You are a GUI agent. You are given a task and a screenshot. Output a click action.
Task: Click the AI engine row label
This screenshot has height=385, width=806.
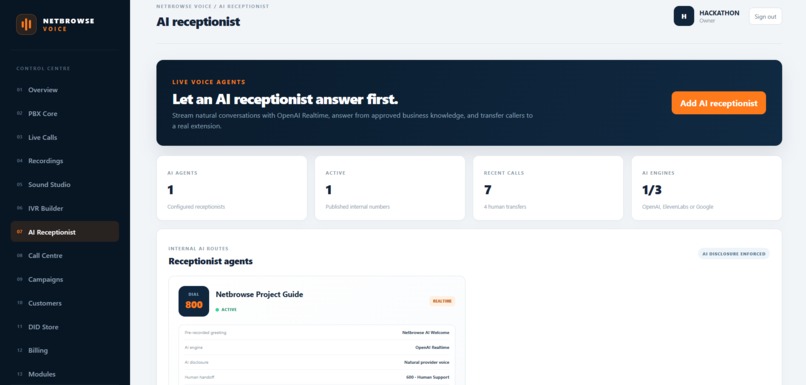coord(193,347)
